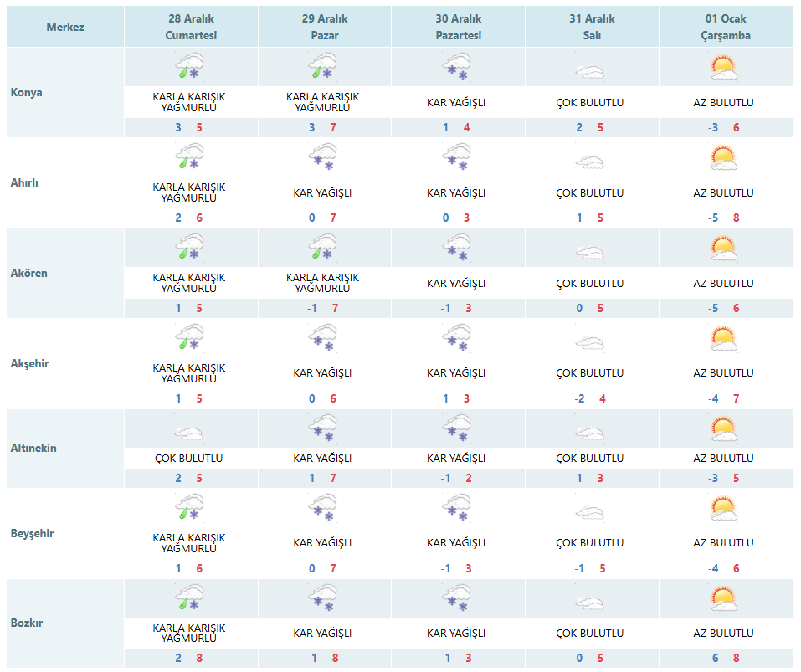Click Konya sunny icon for 01 Ocak

coord(724,68)
